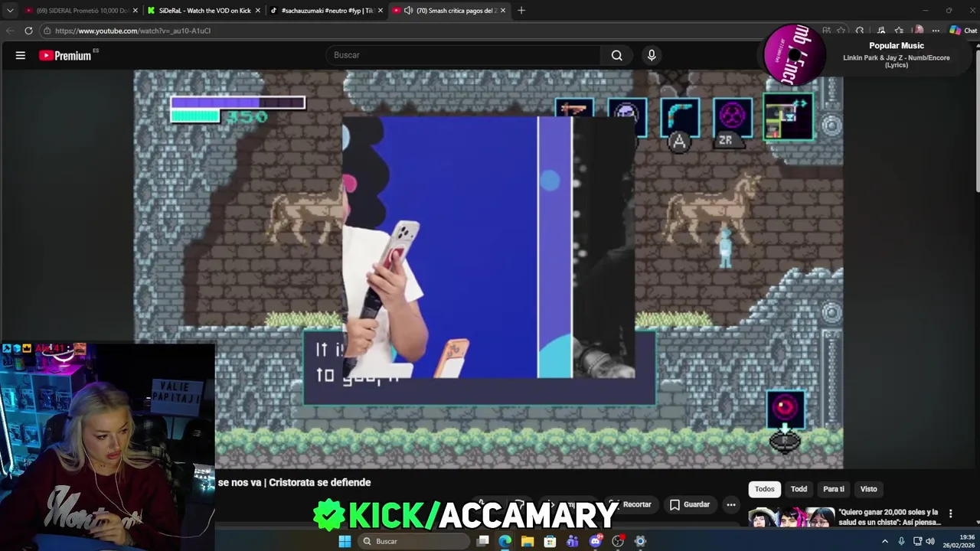Screen dimensions: 980x551
Task: Expand hidden system tray icons chevron
Action: tap(885, 541)
